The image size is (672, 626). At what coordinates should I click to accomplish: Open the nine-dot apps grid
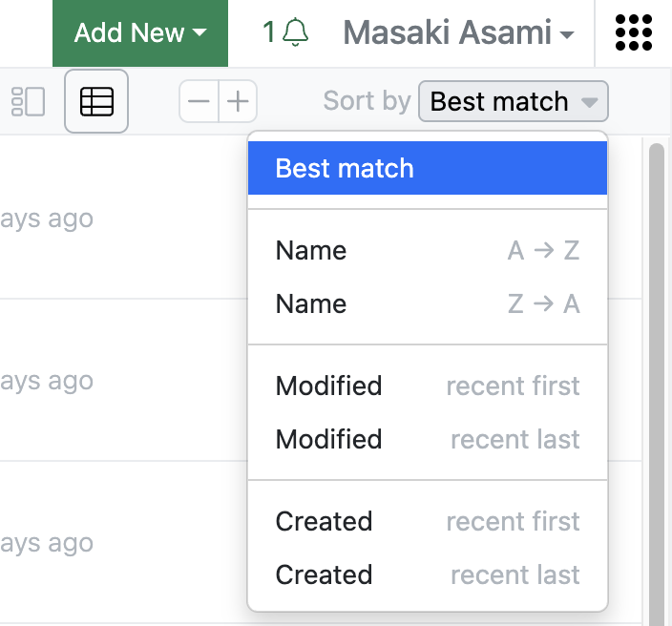click(x=634, y=32)
